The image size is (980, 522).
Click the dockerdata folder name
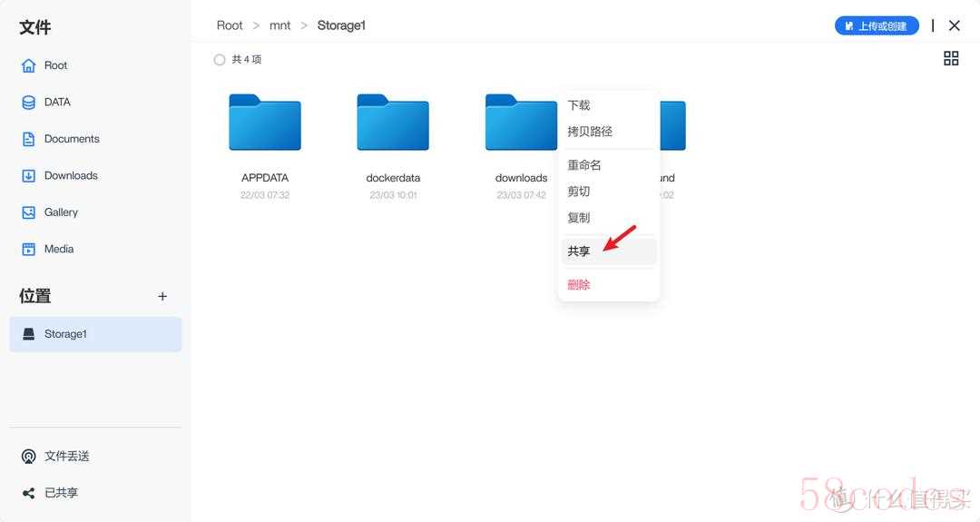pos(393,178)
